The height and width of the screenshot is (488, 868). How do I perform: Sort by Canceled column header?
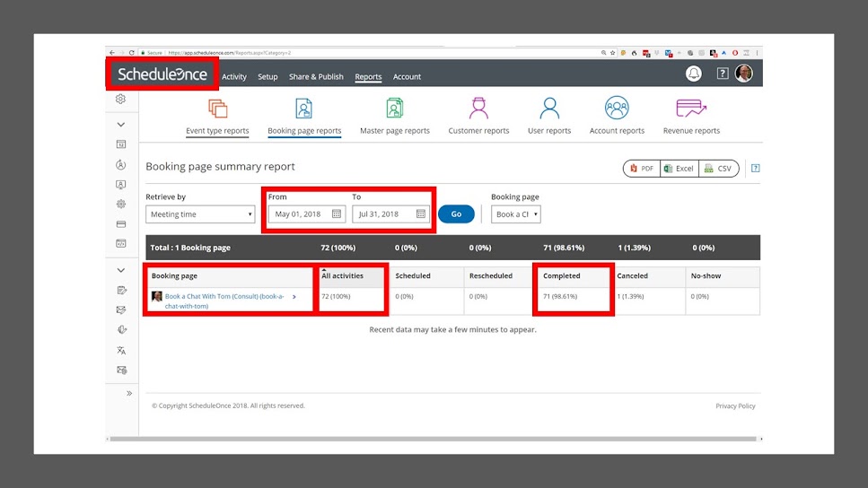[x=632, y=275]
